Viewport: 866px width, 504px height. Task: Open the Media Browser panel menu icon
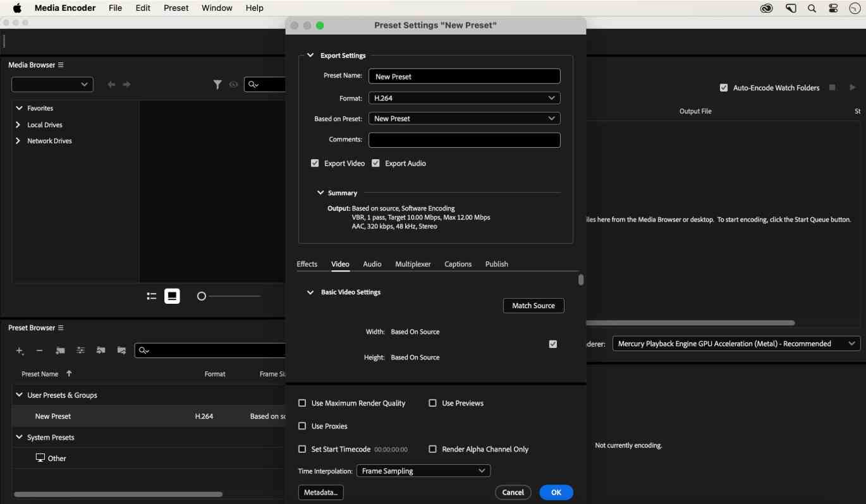61,65
